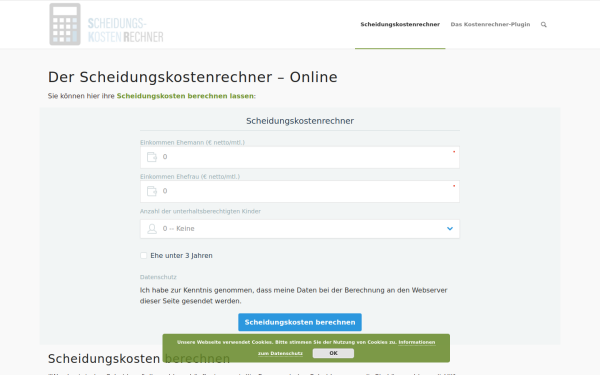Click the 'Datenschutz' label text
The image size is (600, 375).
click(x=158, y=277)
